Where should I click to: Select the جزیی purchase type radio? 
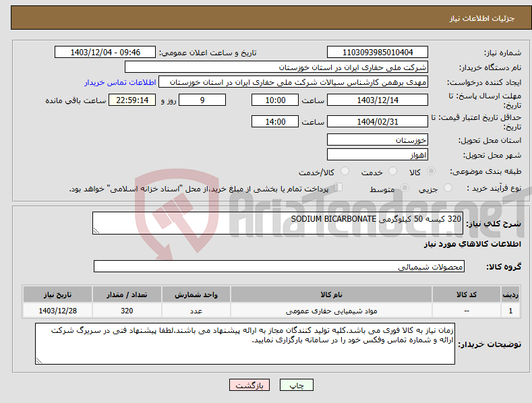448,188
